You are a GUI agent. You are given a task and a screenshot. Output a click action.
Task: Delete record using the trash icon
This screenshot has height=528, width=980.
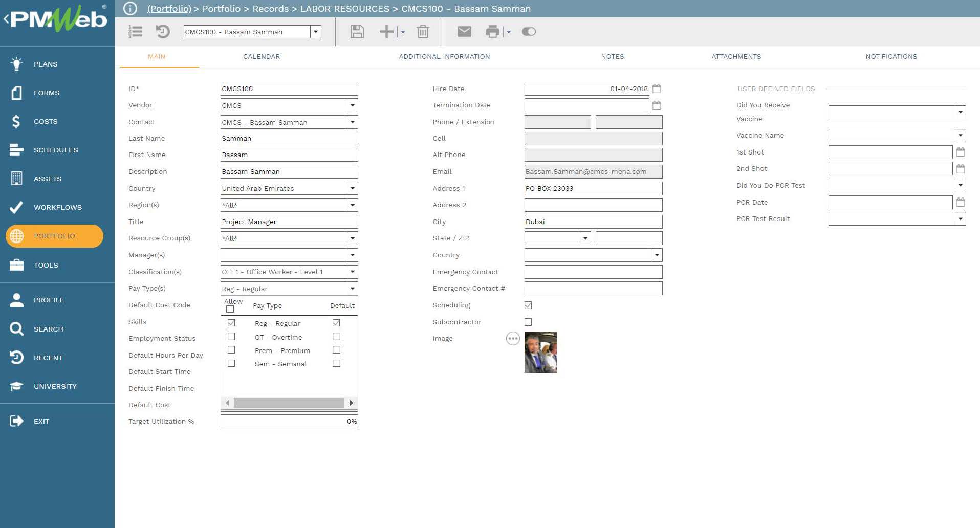coord(423,32)
